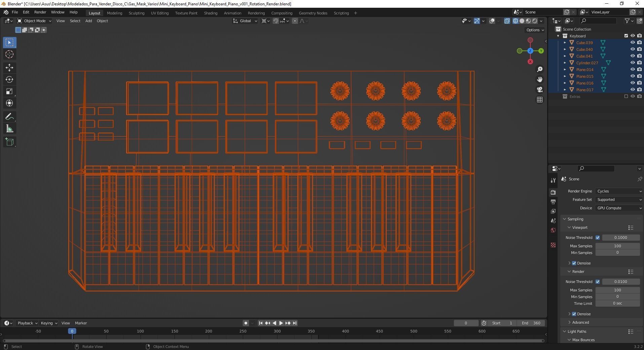Viewport: 644px width, 350px height.
Task: Switch to orthographic/perspective grid view icon
Action: 540,100
